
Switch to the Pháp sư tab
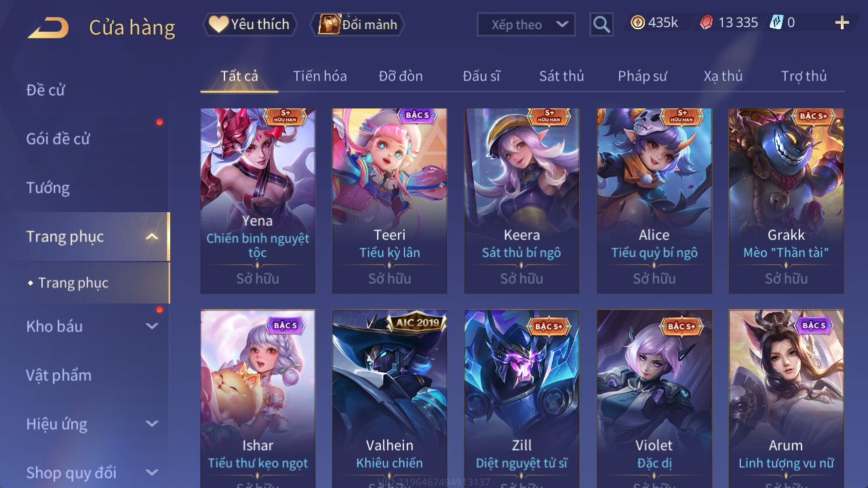(642, 76)
